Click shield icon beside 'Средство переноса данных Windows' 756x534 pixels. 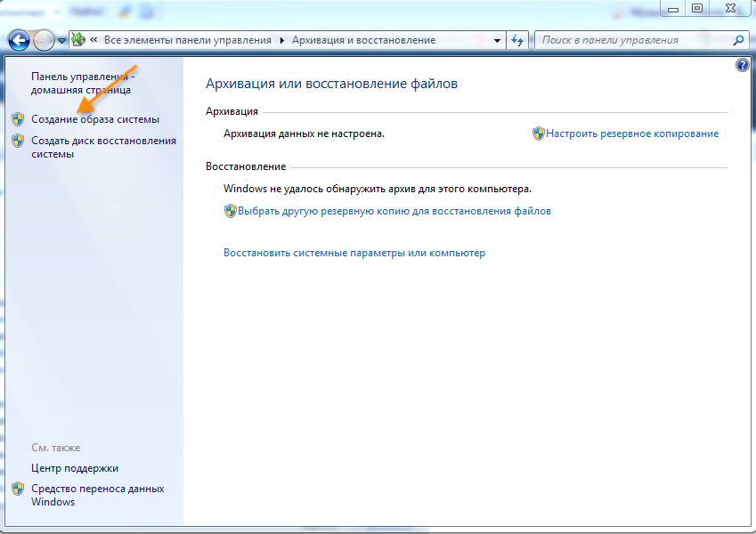click(18, 489)
